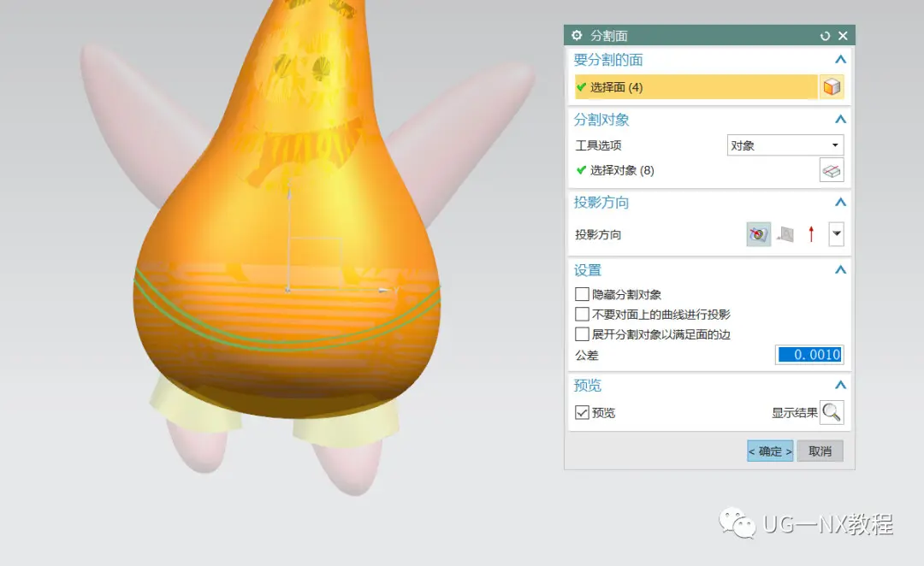924x566 pixels.
Task: Choose the normal-to-curve-plane projection icon
Action: click(x=785, y=234)
